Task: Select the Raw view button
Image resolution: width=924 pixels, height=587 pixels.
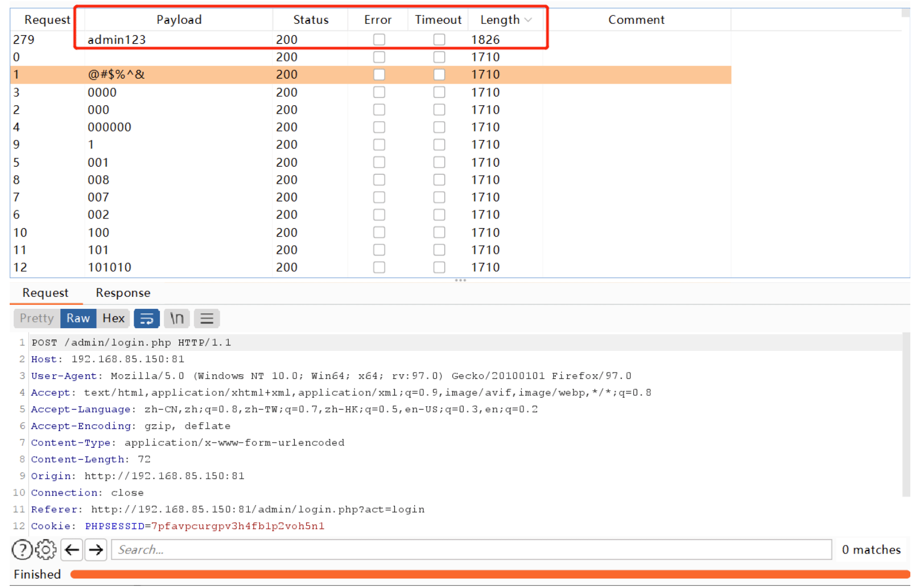Action: tap(78, 319)
